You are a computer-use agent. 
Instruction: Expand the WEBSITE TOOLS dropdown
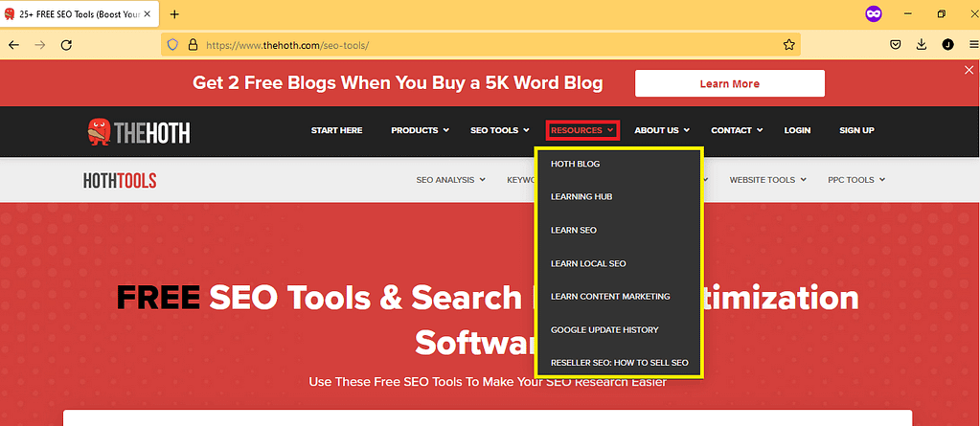pos(767,180)
